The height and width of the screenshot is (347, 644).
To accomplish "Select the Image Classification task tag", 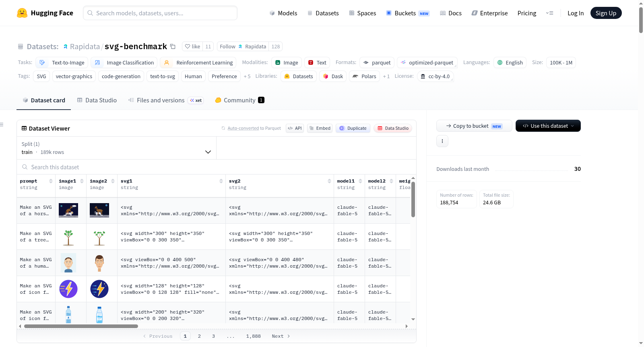I will (124, 62).
